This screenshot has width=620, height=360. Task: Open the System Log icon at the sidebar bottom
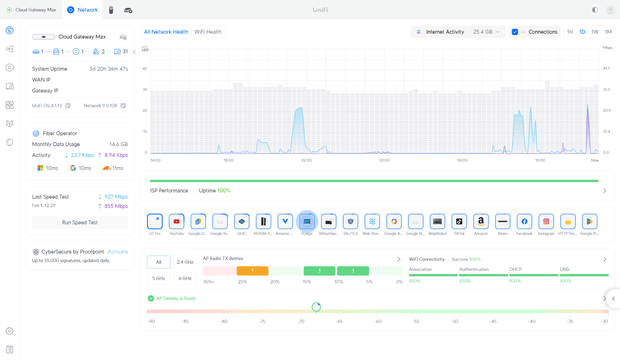[x=9, y=350]
